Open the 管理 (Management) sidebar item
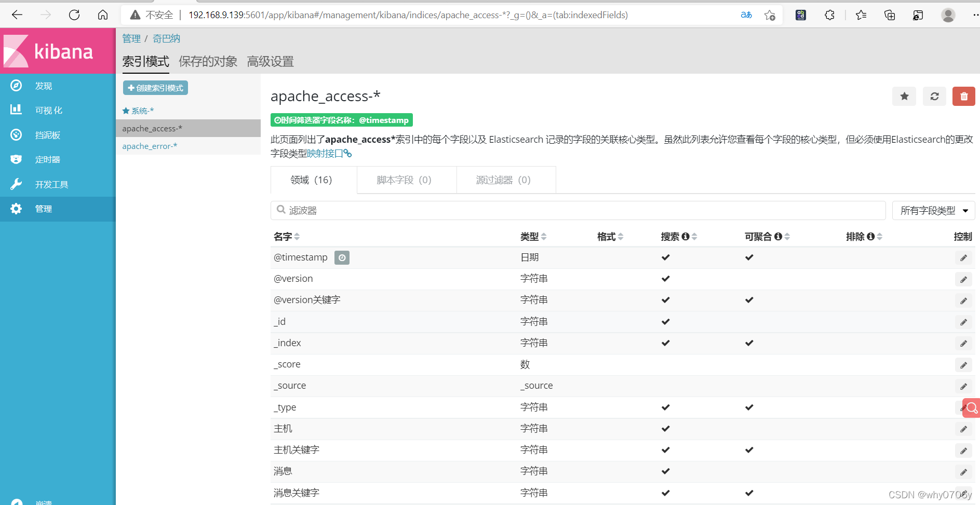This screenshot has width=980, height=505. [x=58, y=209]
